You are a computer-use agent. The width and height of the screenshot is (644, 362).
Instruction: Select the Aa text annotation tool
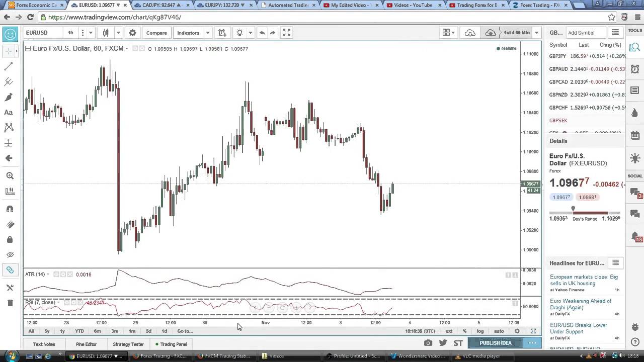(x=9, y=113)
